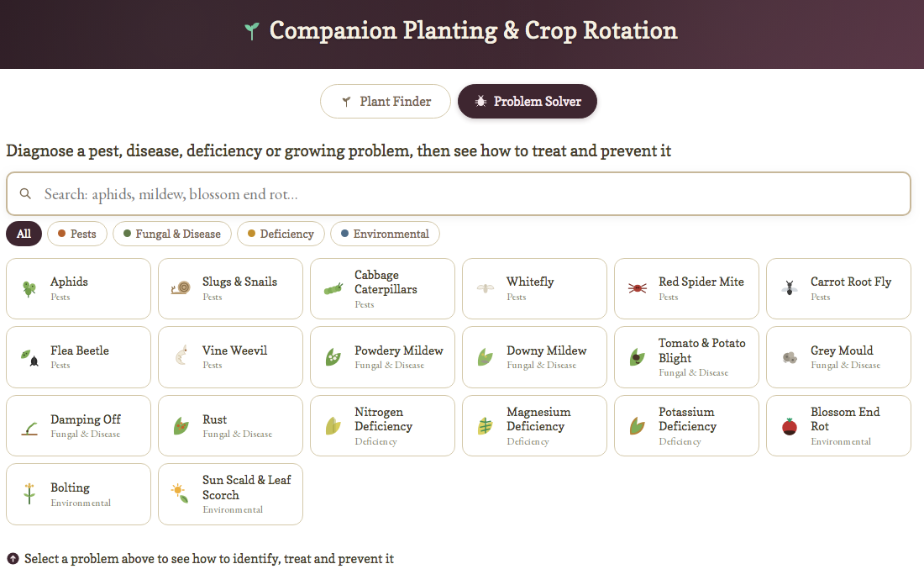Open the Red Spider Mite card
Viewport: 924px width, 585px height.
click(x=686, y=288)
